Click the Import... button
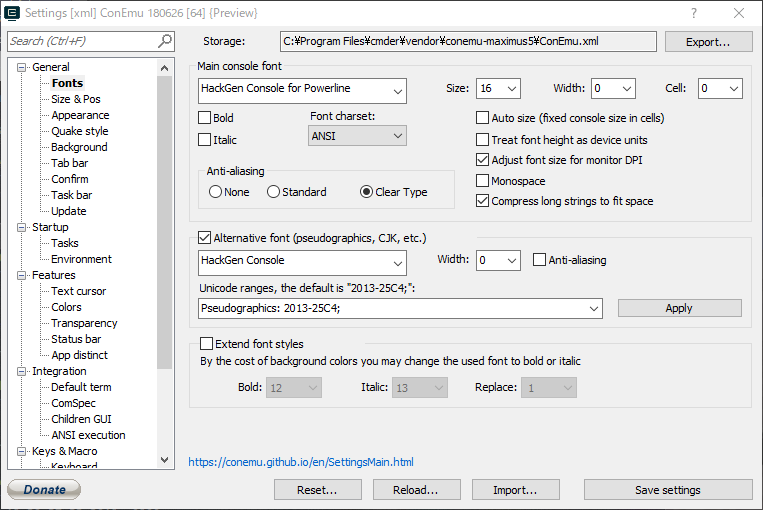This screenshot has width=763, height=510. pos(516,490)
